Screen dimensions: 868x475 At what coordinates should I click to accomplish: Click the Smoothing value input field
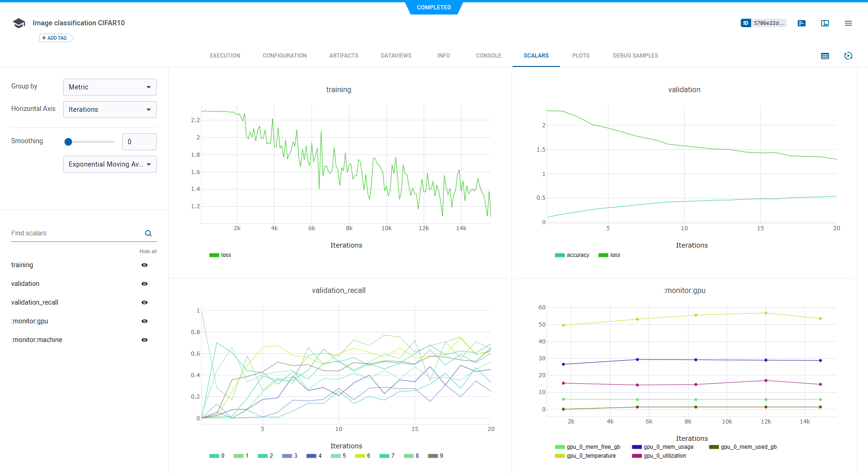click(x=139, y=142)
